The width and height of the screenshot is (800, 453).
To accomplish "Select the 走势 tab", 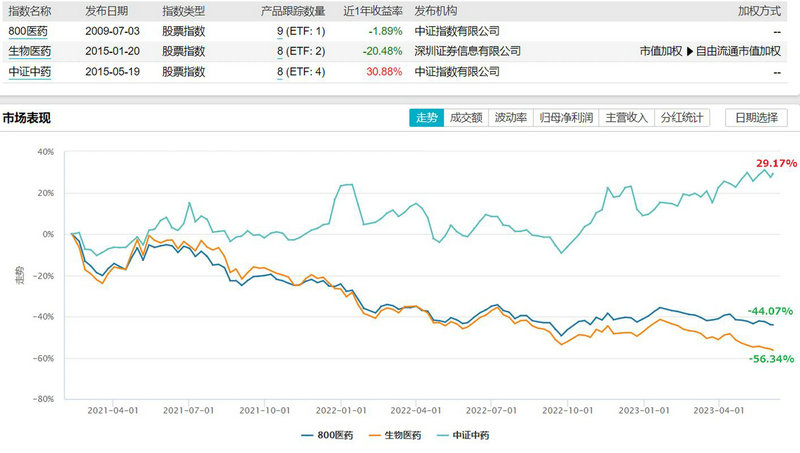I will pyautogui.click(x=426, y=118).
